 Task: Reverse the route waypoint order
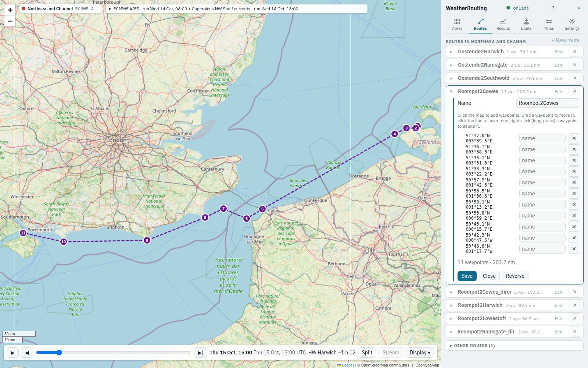(x=515, y=276)
